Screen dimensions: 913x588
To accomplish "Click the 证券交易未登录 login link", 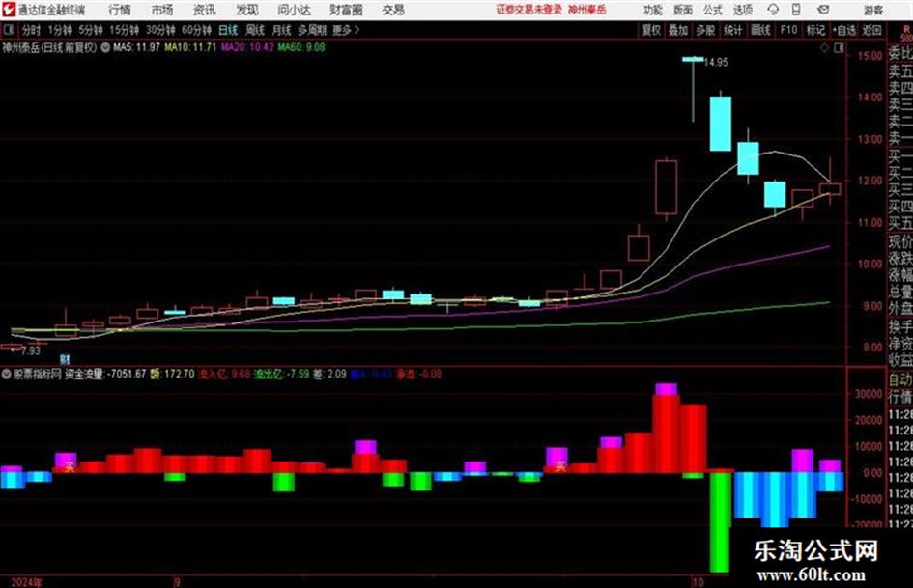I will pos(529,10).
